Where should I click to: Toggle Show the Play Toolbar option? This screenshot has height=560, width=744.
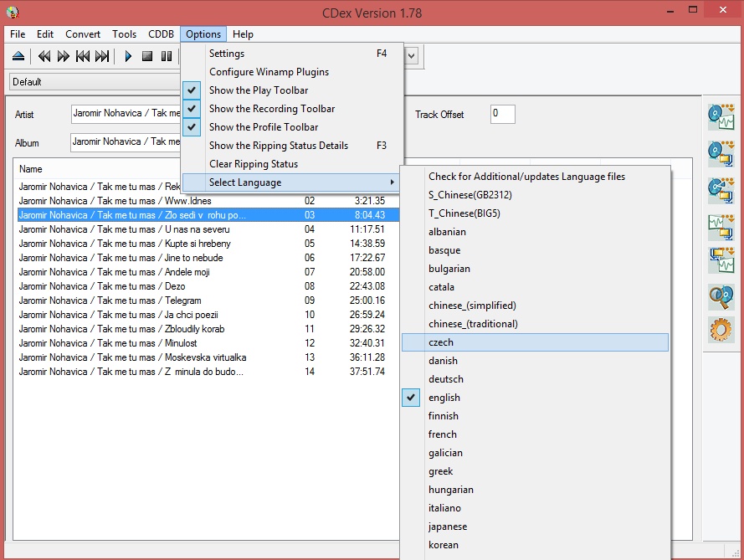tap(258, 90)
